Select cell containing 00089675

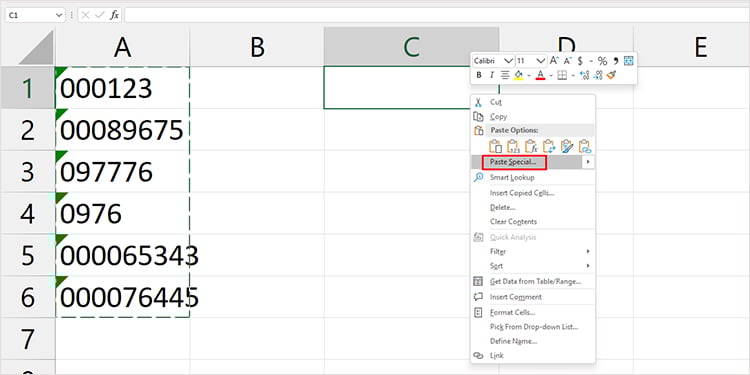point(122,130)
